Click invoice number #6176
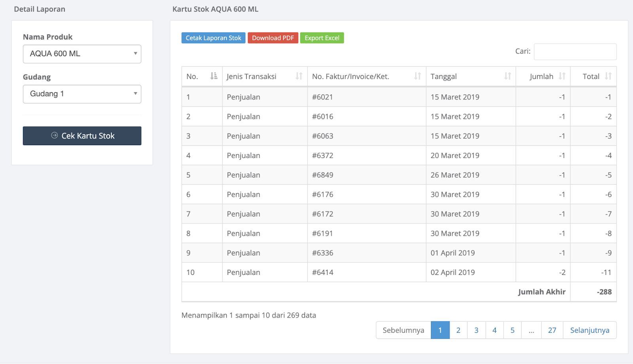Image resolution: width=633 pixels, height=364 pixels. 322,194
